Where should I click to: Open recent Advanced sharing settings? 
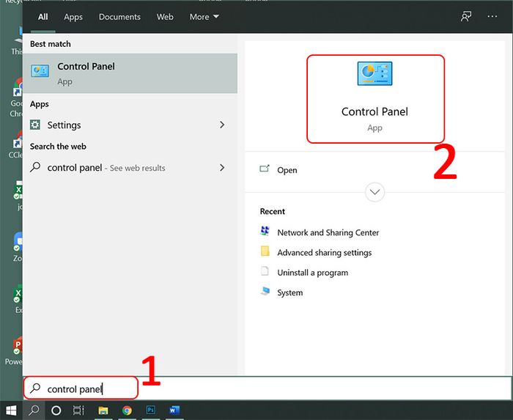point(324,253)
